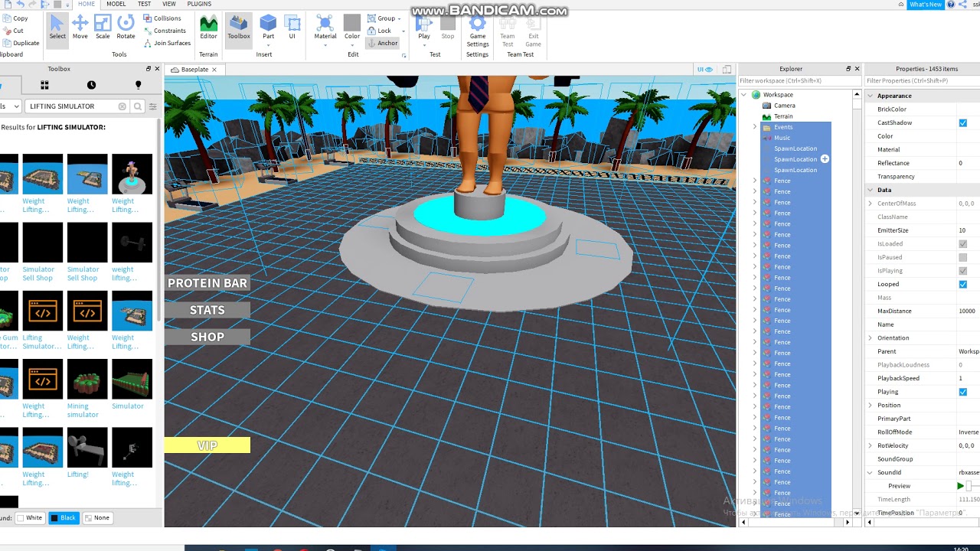The width and height of the screenshot is (980, 551).
Task: Open the PLUGINS ribbon tab
Action: click(x=199, y=4)
